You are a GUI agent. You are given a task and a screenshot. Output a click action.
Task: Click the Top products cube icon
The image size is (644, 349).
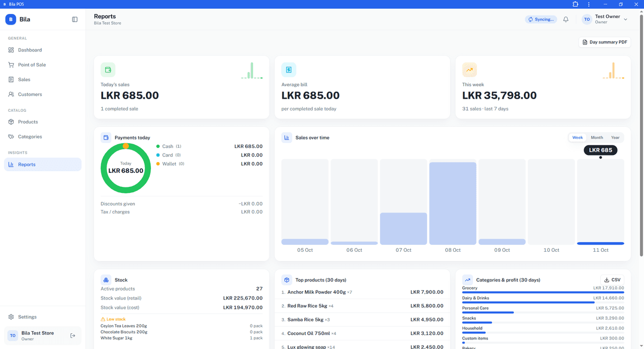pos(287,280)
